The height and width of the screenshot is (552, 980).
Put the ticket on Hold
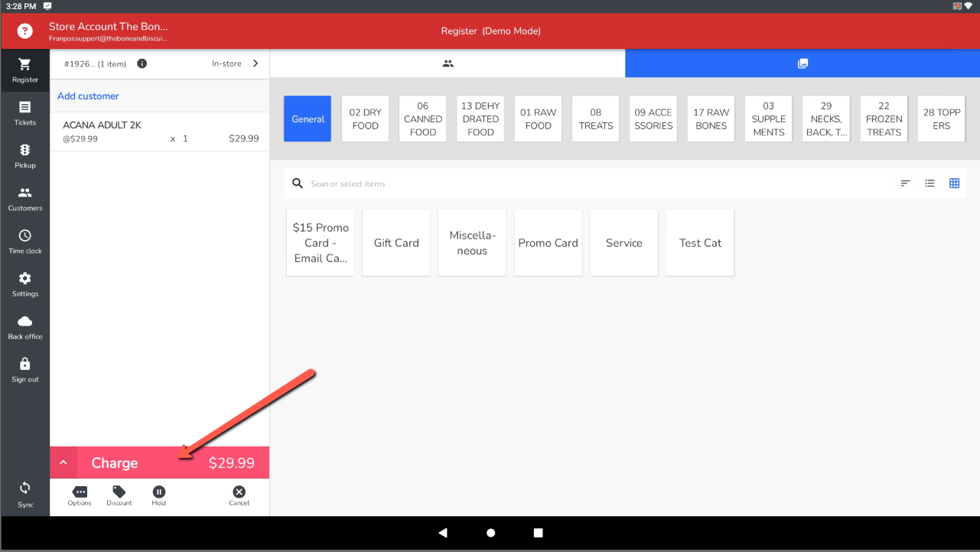(158, 495)
